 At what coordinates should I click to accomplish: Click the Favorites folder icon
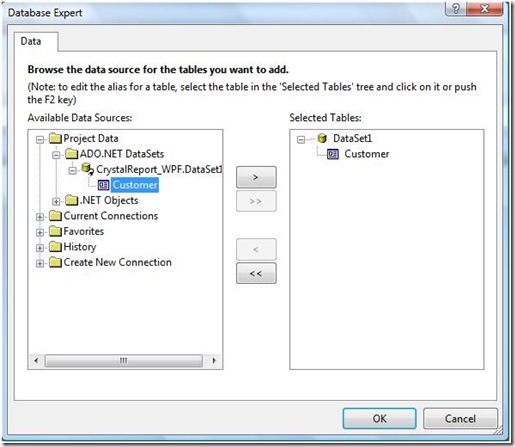click(x=55, y=231)
